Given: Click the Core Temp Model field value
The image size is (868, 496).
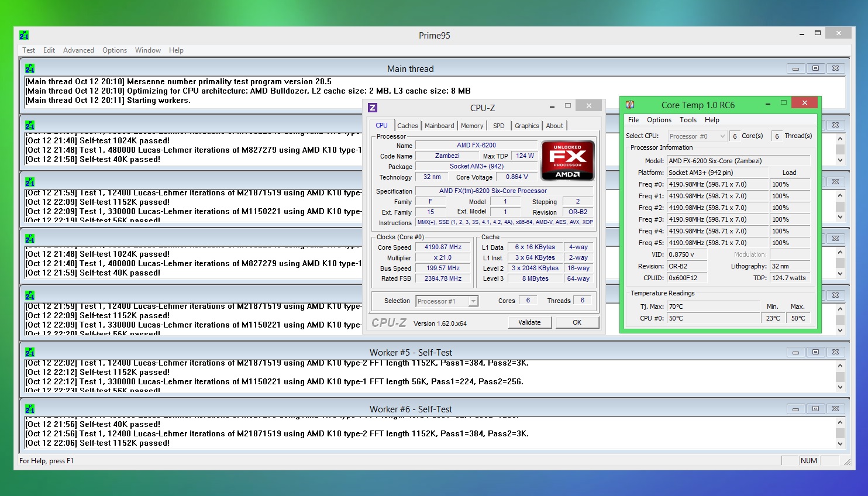Looking at the screenshot, I should click(739, 161).
